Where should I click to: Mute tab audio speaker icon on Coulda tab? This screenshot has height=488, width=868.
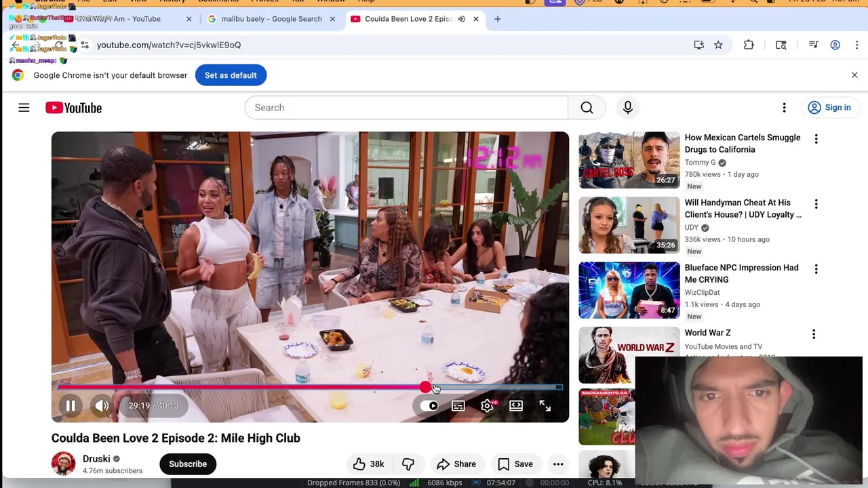pyautogui.click(x=461, y=19)
